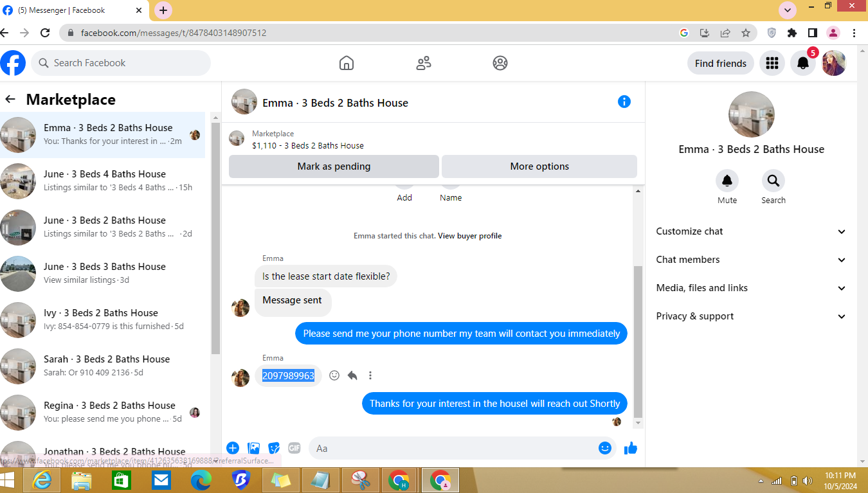The width and height of the screenshot is (868, 493).
Task: Open Sarah · 3 Beds 2 Baths House chat
Action: pos(103,366)
